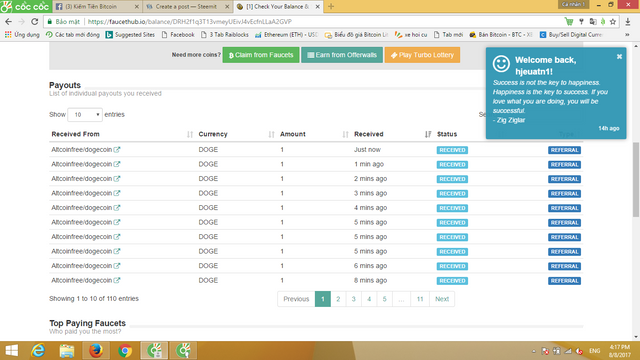Sort by Amount column arrows
Viewport: 640px width, 360px height.
[345, 134]
